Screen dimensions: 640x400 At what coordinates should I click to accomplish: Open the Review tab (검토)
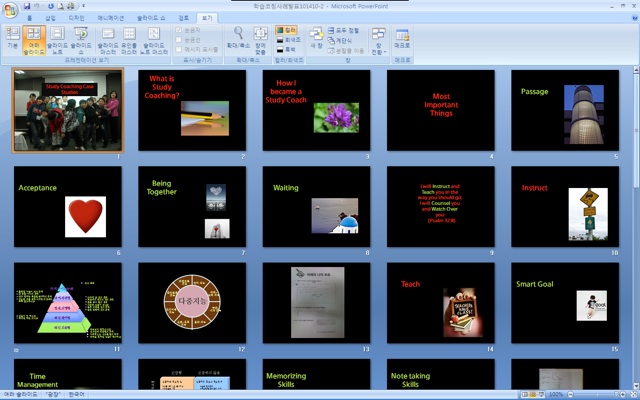click(x=184, y=18)
